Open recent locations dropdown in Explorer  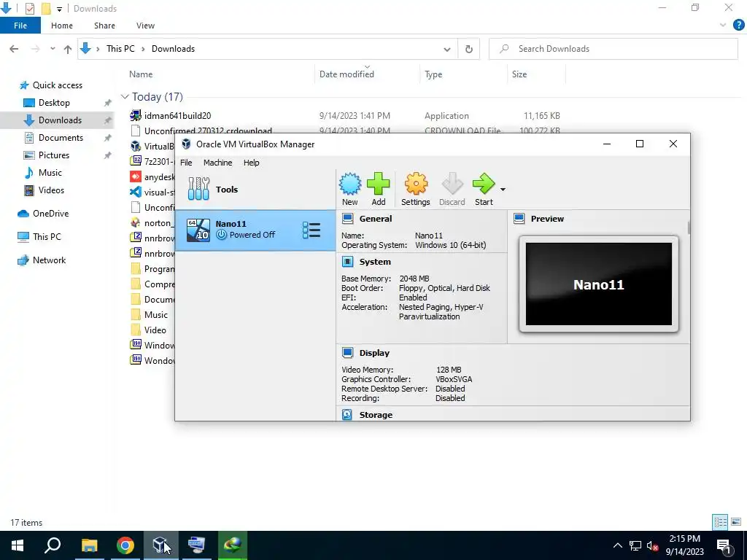[53, 49]
